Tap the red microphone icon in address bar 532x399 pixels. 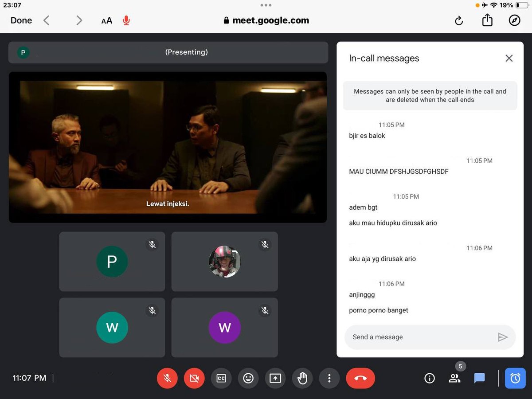(126, 20)
